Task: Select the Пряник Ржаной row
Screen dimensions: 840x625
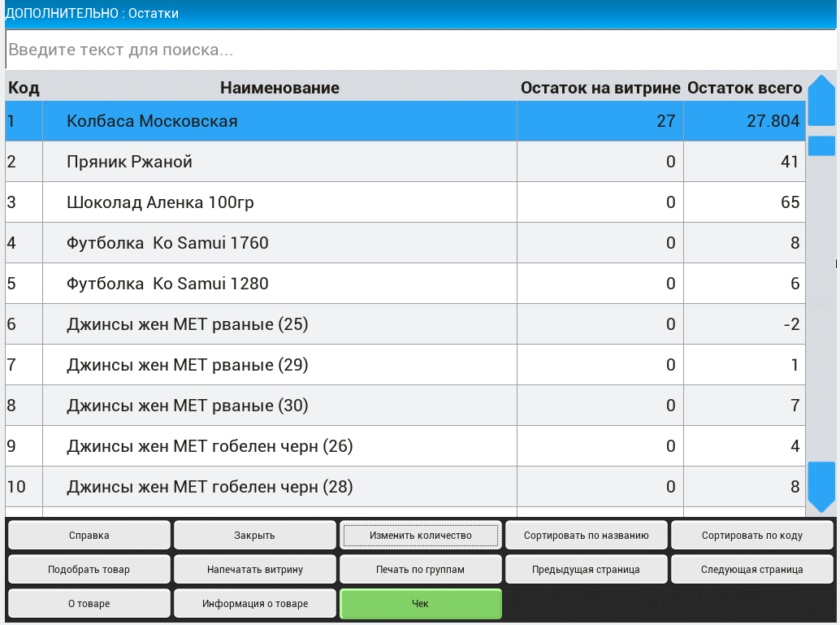Action: click(405, 162)
